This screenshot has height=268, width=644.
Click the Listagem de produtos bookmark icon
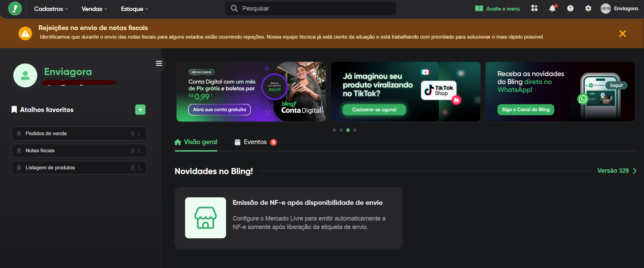pos(19,168)
